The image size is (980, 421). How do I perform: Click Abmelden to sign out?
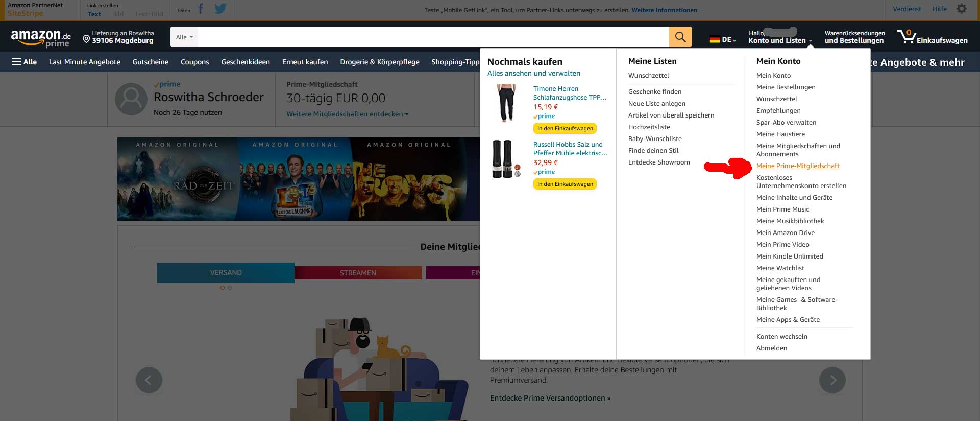pos(772,348)
